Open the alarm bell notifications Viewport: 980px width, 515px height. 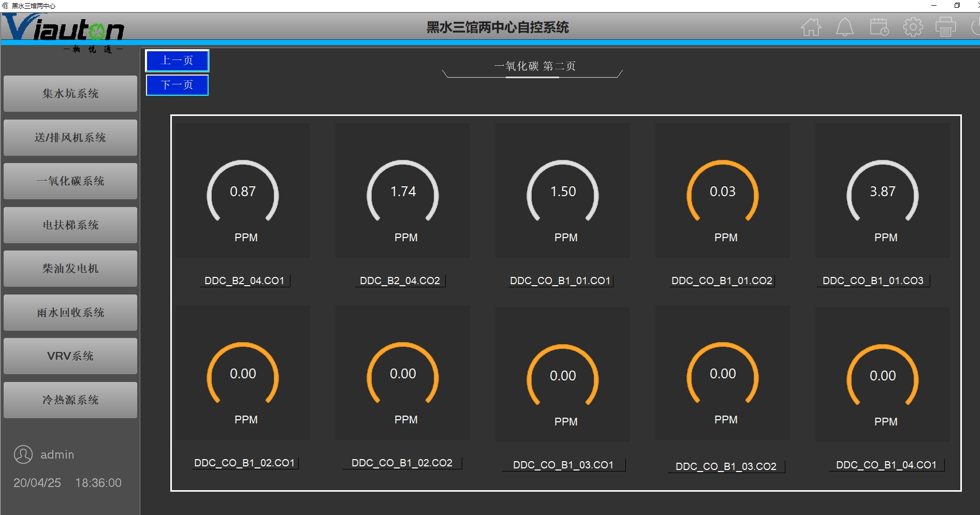point(844,27)
